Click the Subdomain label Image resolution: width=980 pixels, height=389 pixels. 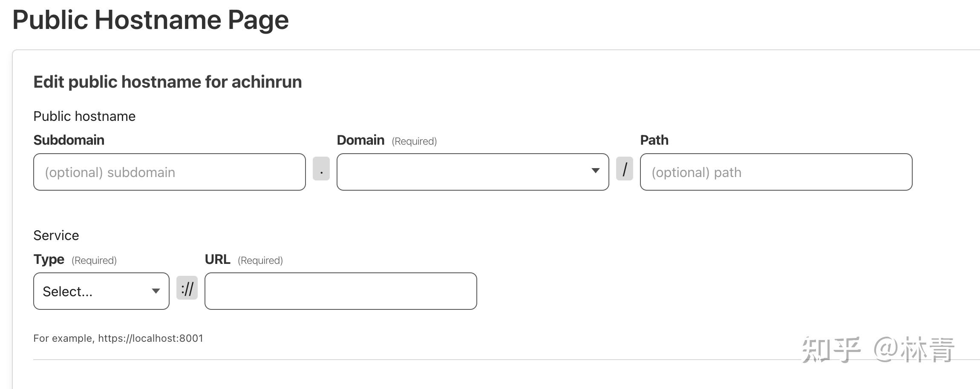pos(69,140)
